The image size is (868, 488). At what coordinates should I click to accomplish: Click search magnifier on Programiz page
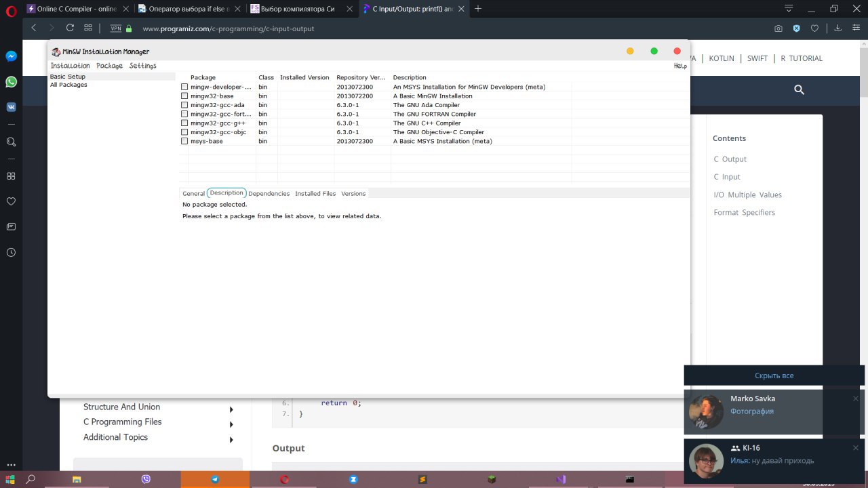799,89
